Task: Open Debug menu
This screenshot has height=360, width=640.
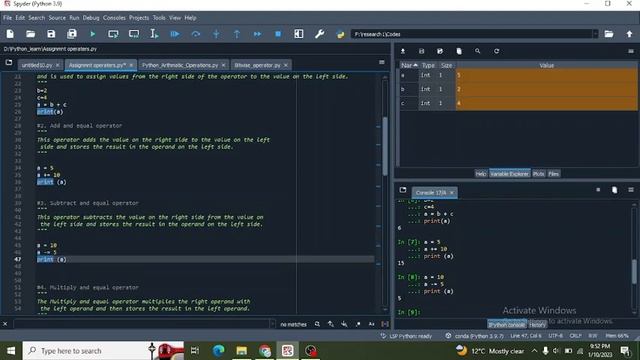Action: pos(91,18)
